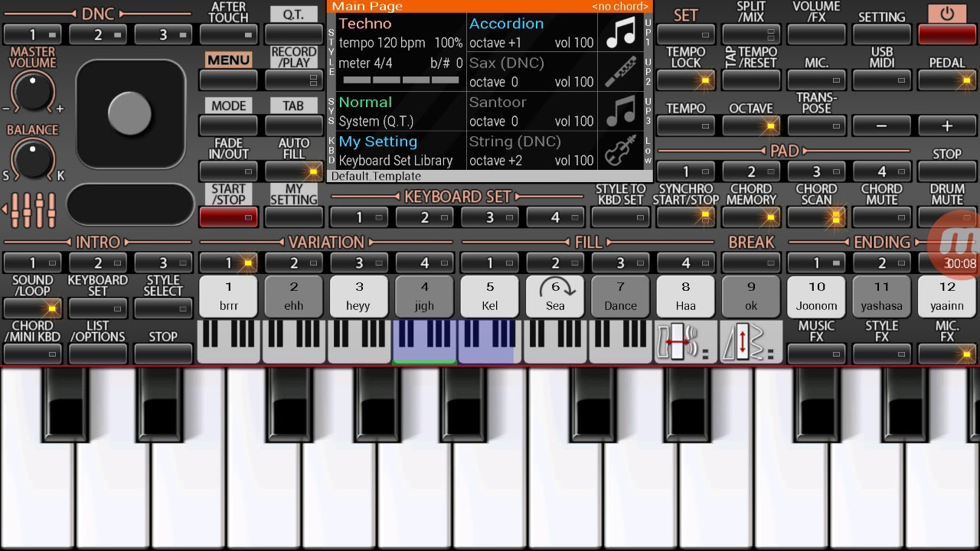Image resolution: width=980 pixels, height=551 pixels.
Task: Toggle Chord Memory
Action: [751, 217]
